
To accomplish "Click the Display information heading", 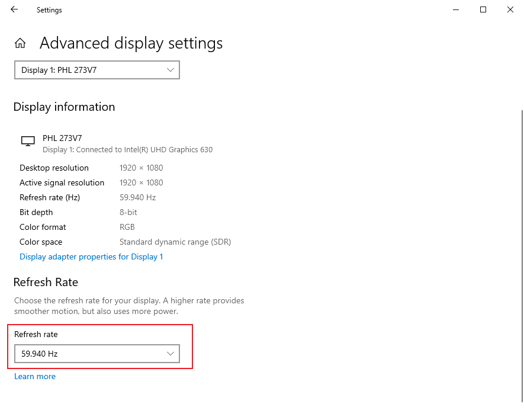I will [64, 107].
